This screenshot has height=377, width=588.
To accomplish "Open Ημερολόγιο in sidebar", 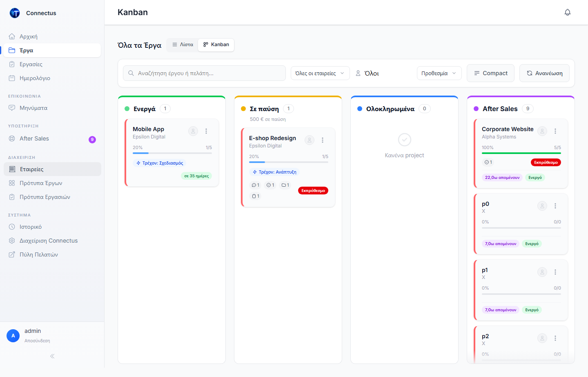I will click(x=52, y=78).
